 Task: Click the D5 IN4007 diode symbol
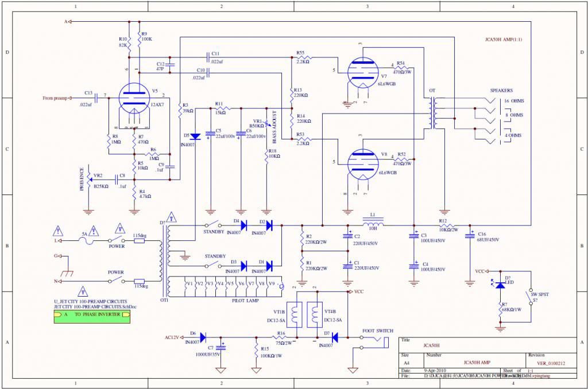tap(195, 137)
